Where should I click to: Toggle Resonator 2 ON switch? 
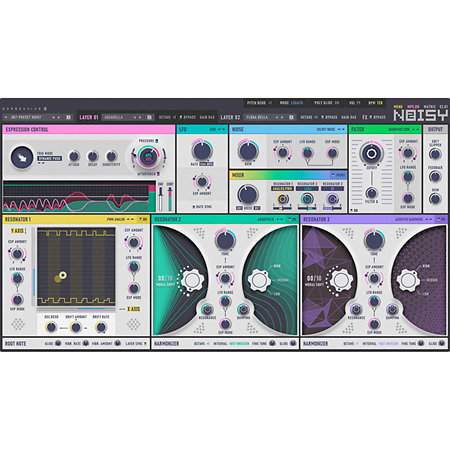tap(292, 219)
